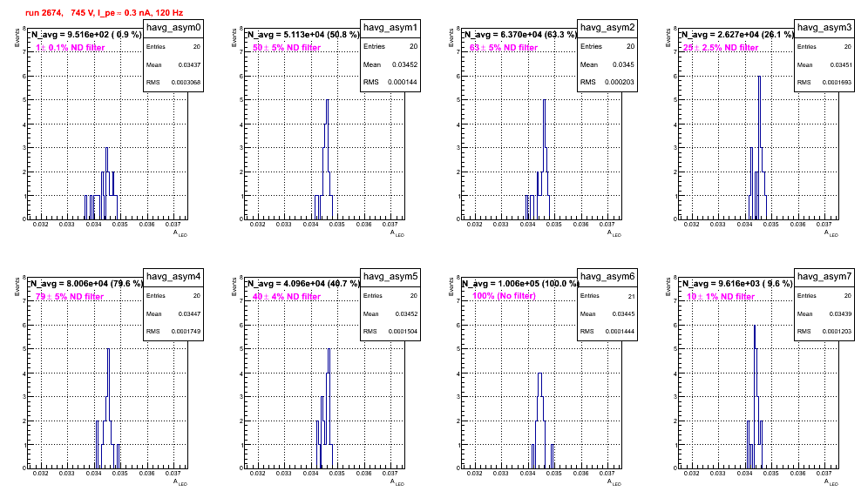Click the 100% (No filter) label
Viewport: 868px width, 498px height.
(505, 296)
